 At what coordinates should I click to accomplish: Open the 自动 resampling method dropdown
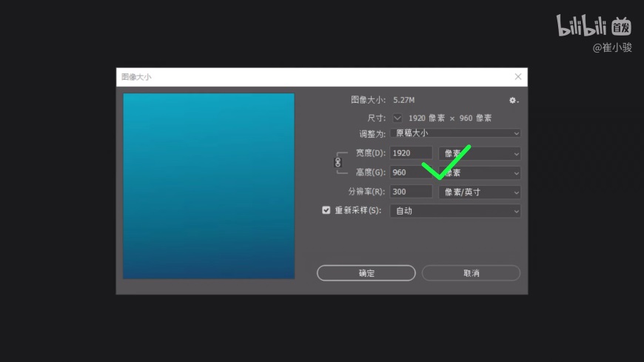coord(455,211)
